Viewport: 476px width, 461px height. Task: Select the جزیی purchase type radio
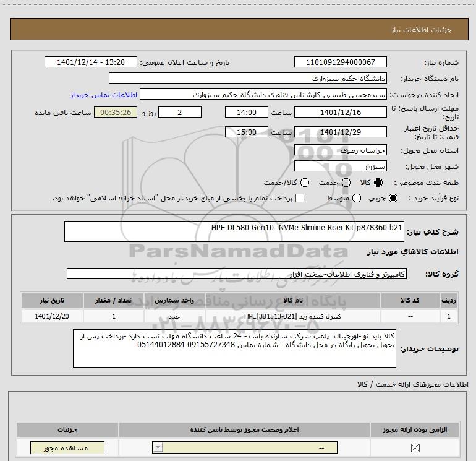tap(393, 198)
